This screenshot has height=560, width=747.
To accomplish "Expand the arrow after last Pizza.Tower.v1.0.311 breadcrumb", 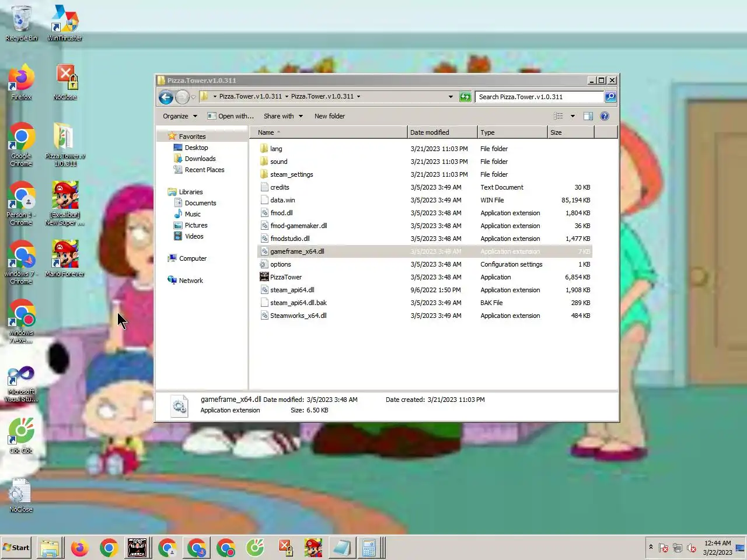I will 358,97.
